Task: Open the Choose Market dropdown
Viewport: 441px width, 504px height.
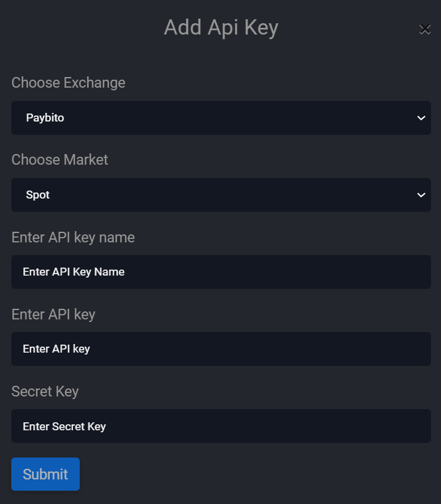Action: [220, 195]
